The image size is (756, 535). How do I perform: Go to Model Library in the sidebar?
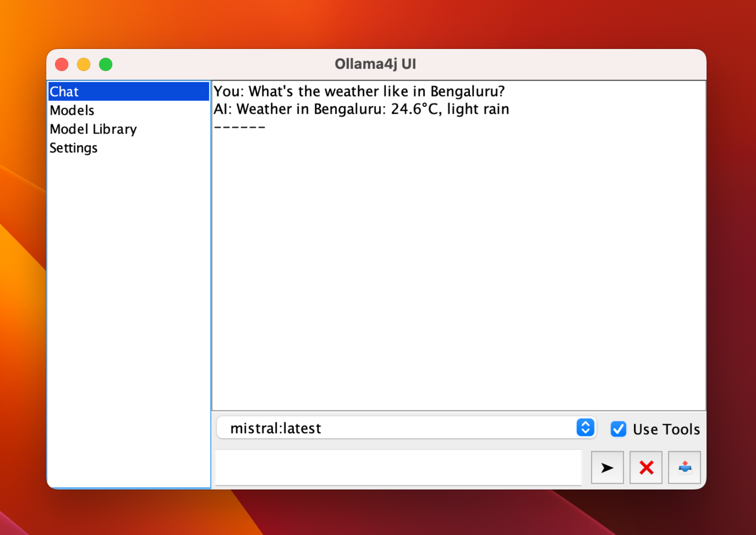point(93,129)
